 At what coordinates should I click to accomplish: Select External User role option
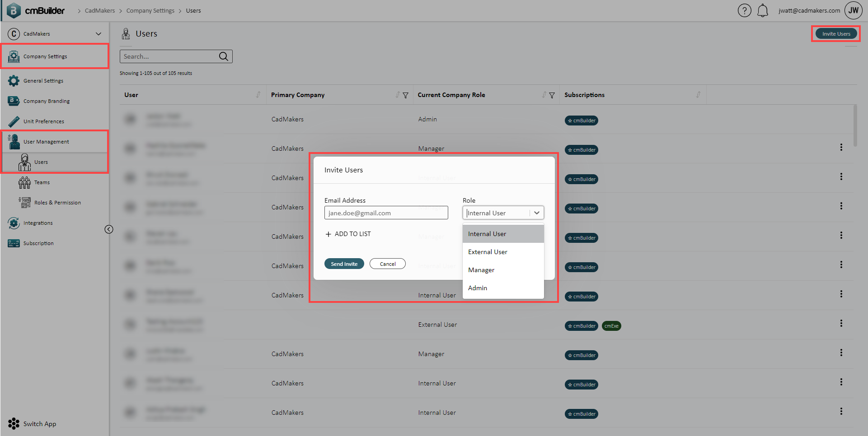503,252
